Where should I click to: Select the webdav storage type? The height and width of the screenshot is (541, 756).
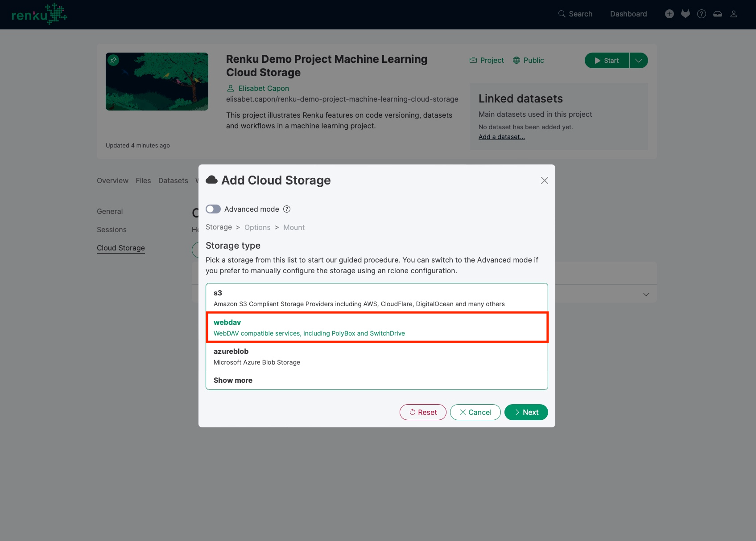(377, 328)
